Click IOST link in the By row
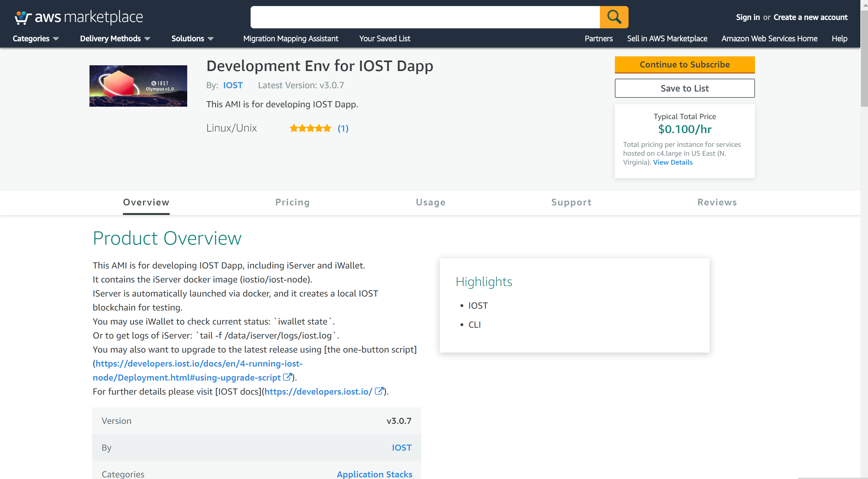 pyautogui.click(x=401, y=447)
